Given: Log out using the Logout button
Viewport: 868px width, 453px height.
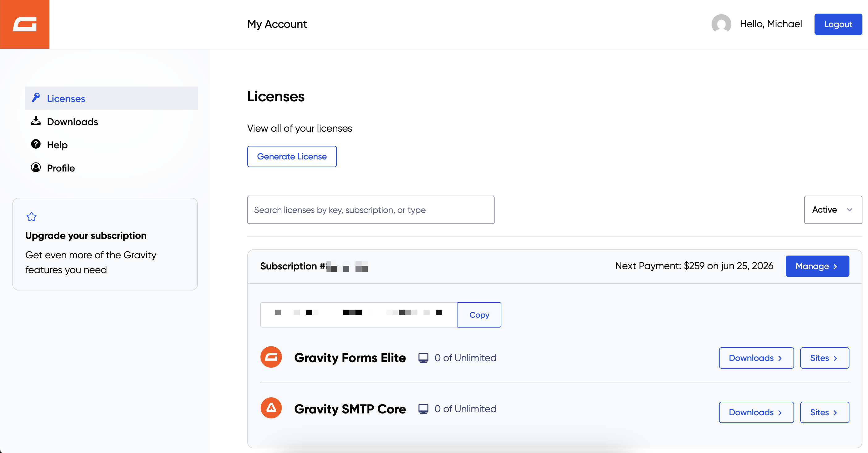Looking at the screenshot, I should click(x=838, y=24).
